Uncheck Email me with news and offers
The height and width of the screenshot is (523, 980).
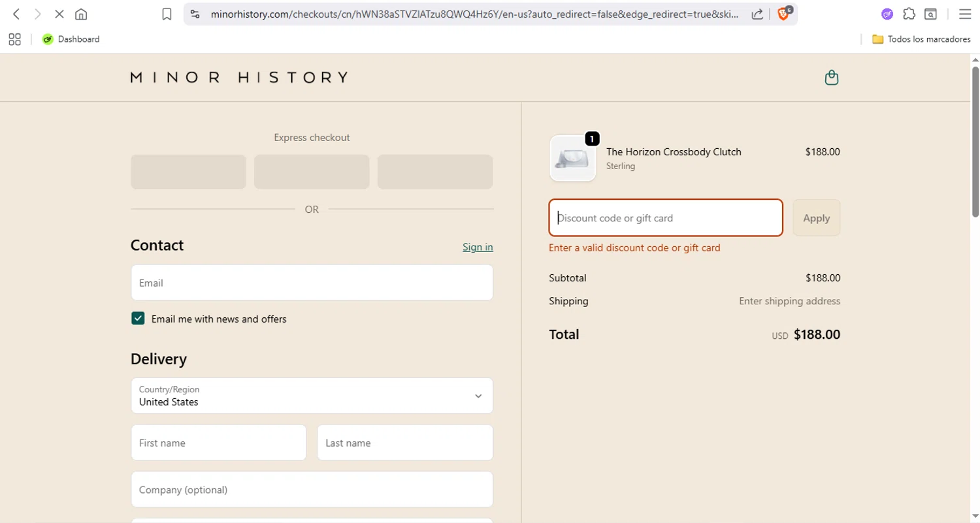(x=138, y=319)
